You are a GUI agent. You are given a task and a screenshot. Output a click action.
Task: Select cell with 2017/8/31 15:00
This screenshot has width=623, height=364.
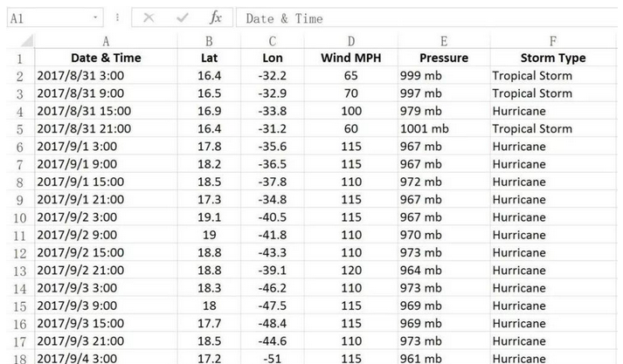(106, 111)
